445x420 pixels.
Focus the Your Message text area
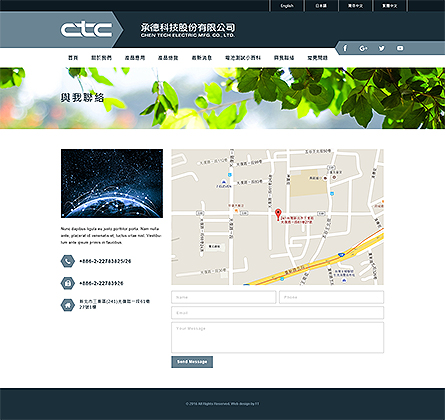coord(277,337)
